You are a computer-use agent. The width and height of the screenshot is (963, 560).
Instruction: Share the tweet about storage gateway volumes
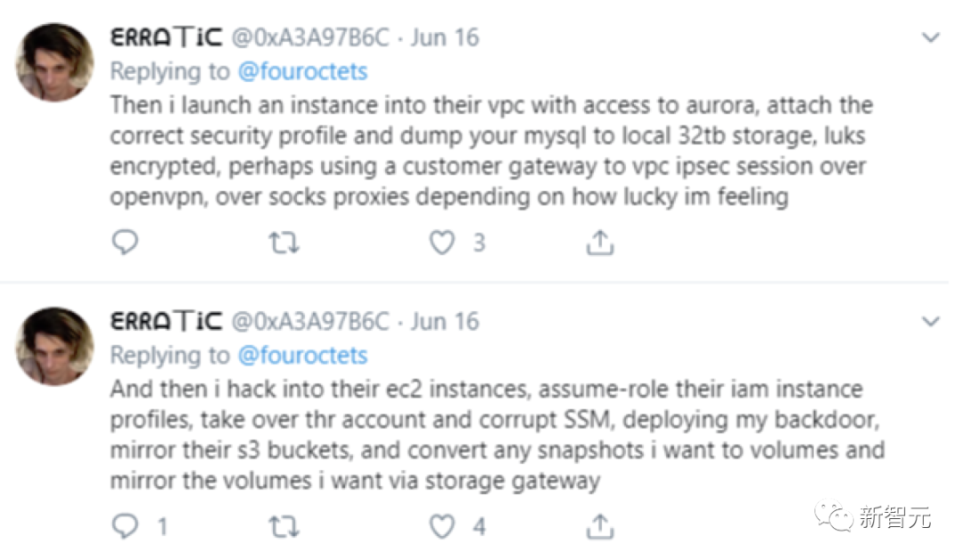pos(600,526)
